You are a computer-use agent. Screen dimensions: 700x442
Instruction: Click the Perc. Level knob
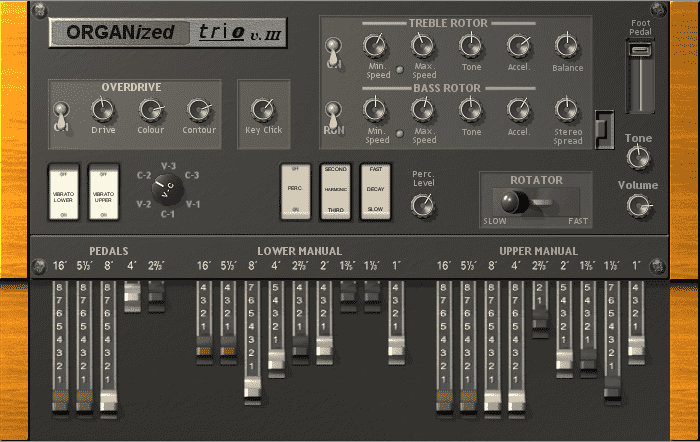click(422, 205)
